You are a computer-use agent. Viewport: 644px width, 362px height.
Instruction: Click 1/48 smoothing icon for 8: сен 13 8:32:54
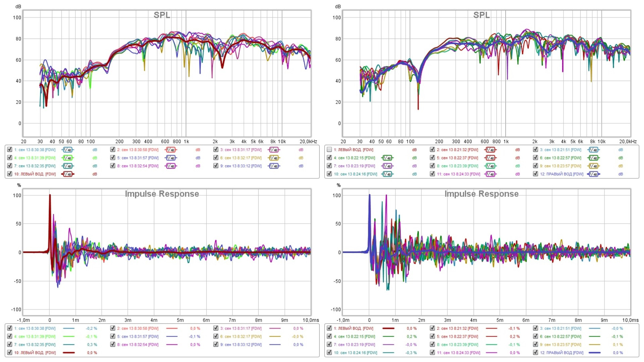(x=170, y=166)
